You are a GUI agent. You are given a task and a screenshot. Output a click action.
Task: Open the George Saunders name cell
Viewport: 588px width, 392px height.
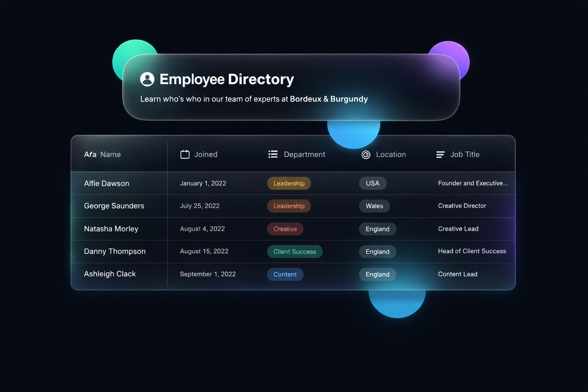114,206
